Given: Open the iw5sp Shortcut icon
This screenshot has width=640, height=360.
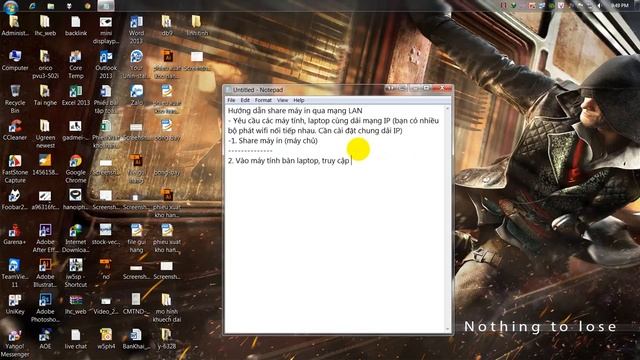Looking at the screenshot, I should pos(76,273).
